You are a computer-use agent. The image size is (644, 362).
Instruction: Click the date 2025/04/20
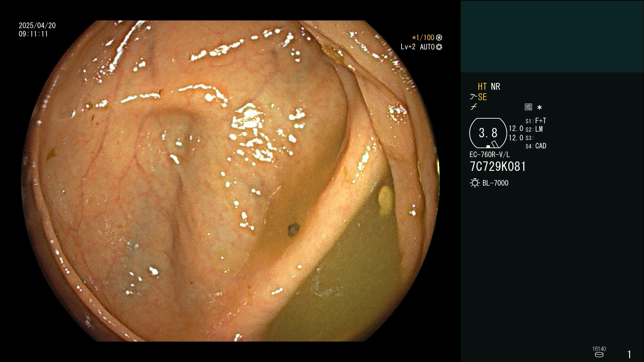pyautogui.click(x=37, y=25)
